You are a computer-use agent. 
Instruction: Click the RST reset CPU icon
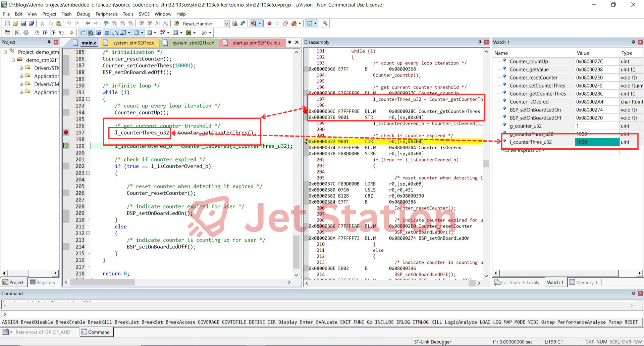tap(7, 33)
